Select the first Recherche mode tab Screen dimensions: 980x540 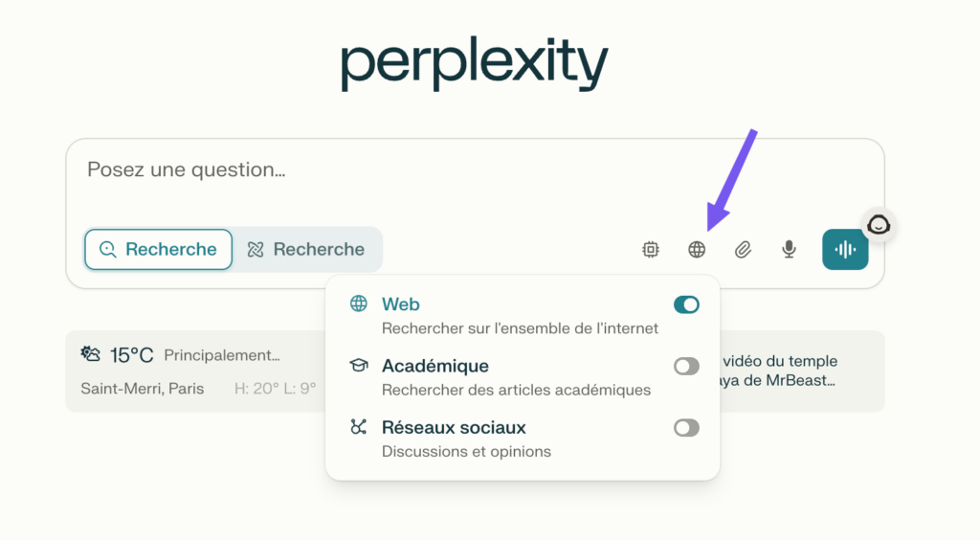pos(159,250)
